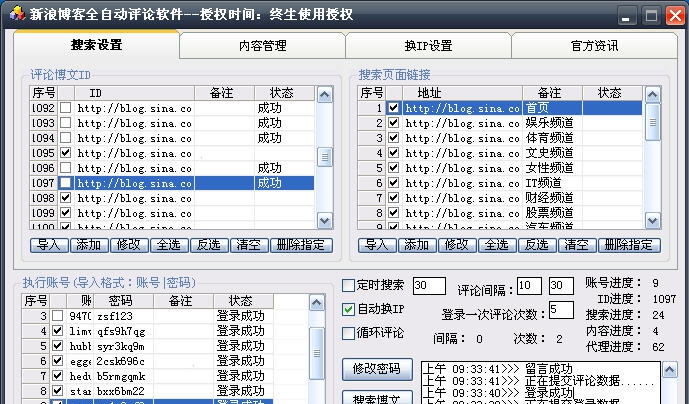Tick checkbox for row 1092 in 评论博文ID list
The width and height of the screenshot is (689, 404).
[65, 108]
